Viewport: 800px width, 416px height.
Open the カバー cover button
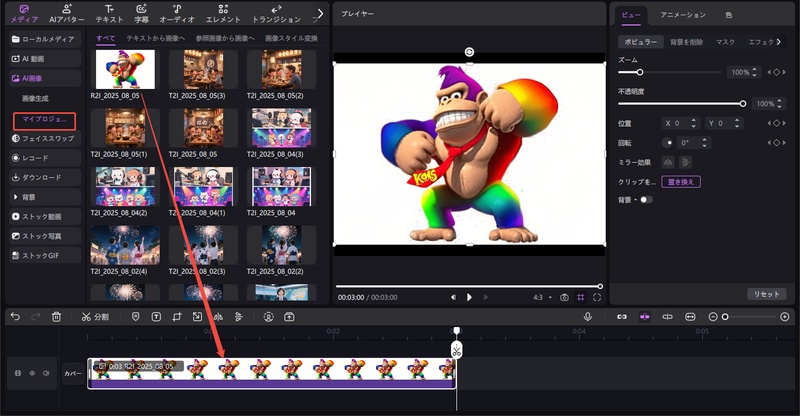click(73, 373)
